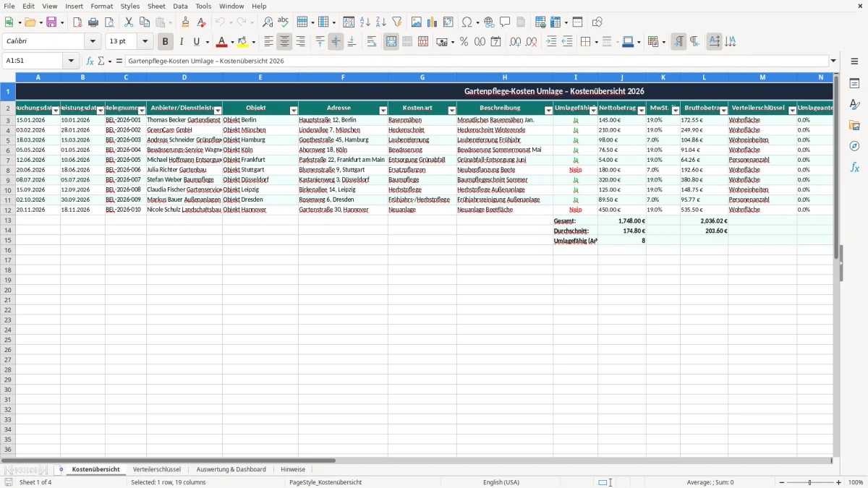The image size is (868, 488).
Task: Click the Save document icon
Action: (51, 22)
